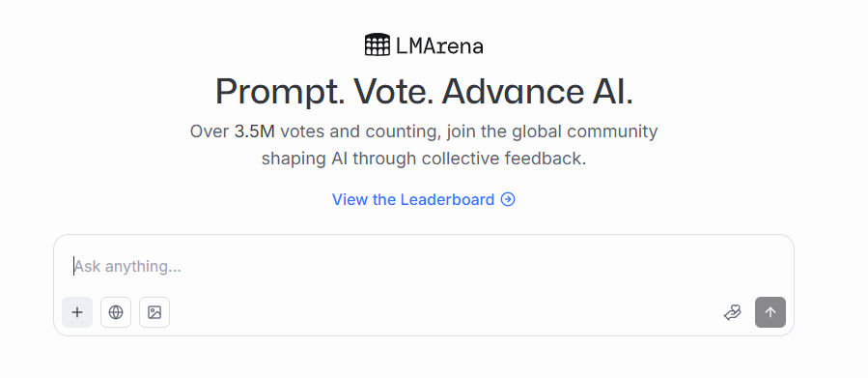Enable the image generation mode

tap(154, 312)
